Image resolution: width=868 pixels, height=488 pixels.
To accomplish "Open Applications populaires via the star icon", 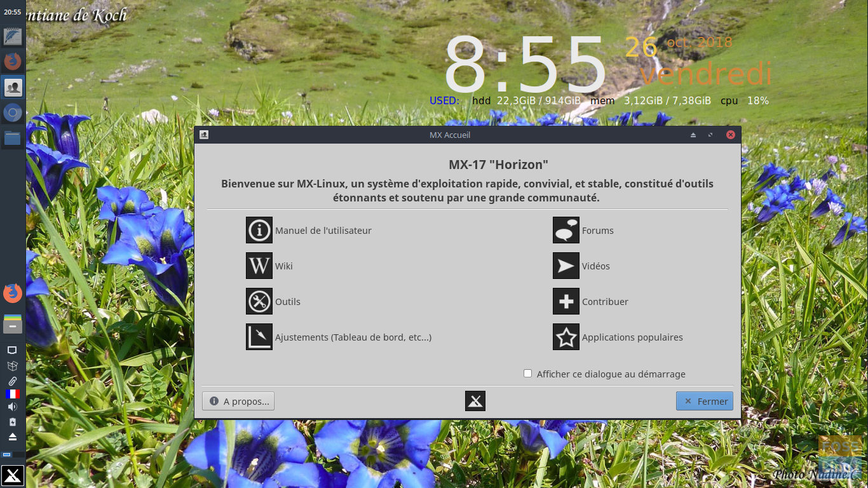I will 566,337.
